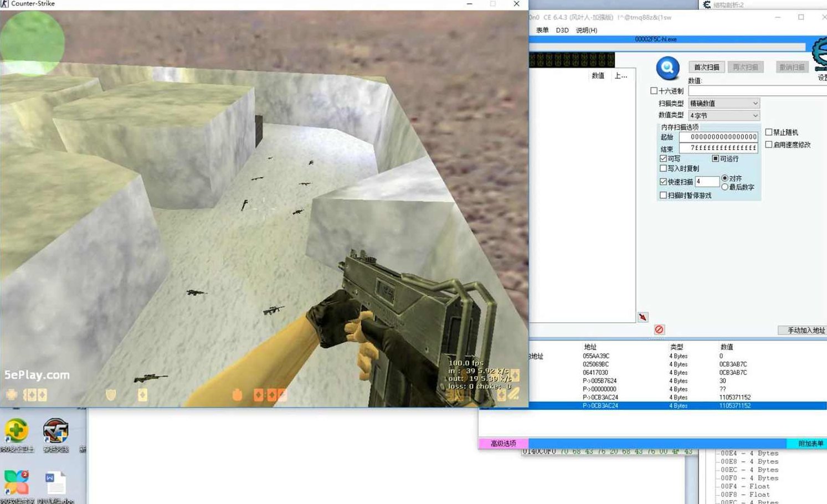Select the 最后数字 radio button
The width and height of the screenshot is (827, 504).
[x=725, y=187]
